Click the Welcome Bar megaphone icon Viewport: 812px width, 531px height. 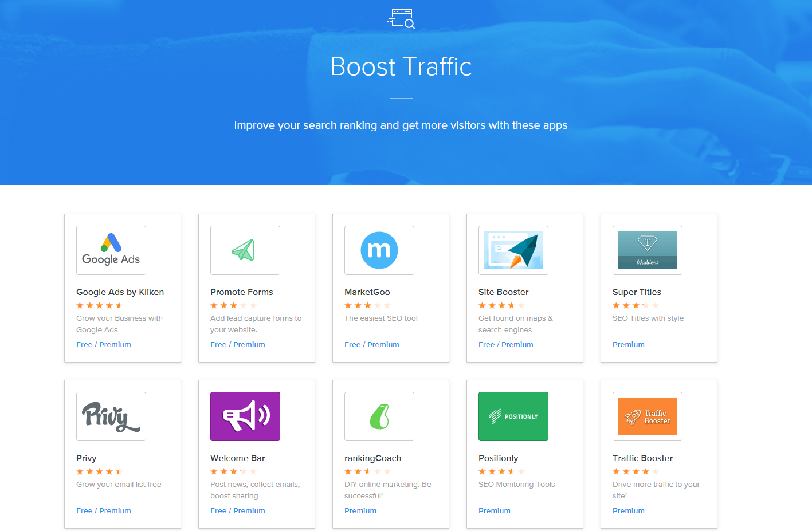pyautogui.click(x=245, y=416)
